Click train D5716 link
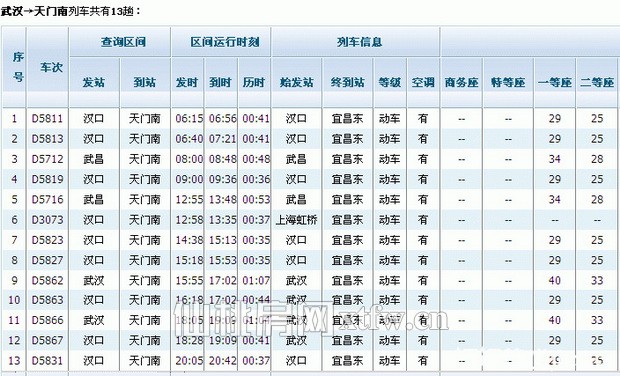Image resolution: width=620 pixels, height=376 pixels. pyautogui.click(x=47, y=199)
